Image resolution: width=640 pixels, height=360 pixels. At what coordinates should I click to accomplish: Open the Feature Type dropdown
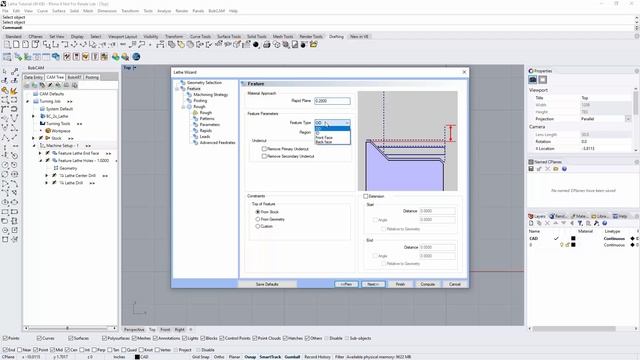[x=332, y=122]
